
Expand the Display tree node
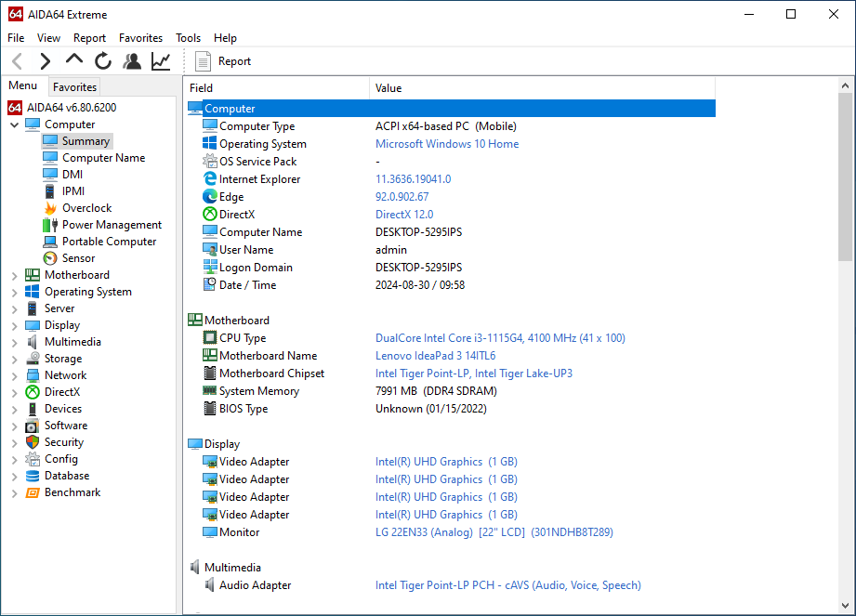(x=15, y=326)
